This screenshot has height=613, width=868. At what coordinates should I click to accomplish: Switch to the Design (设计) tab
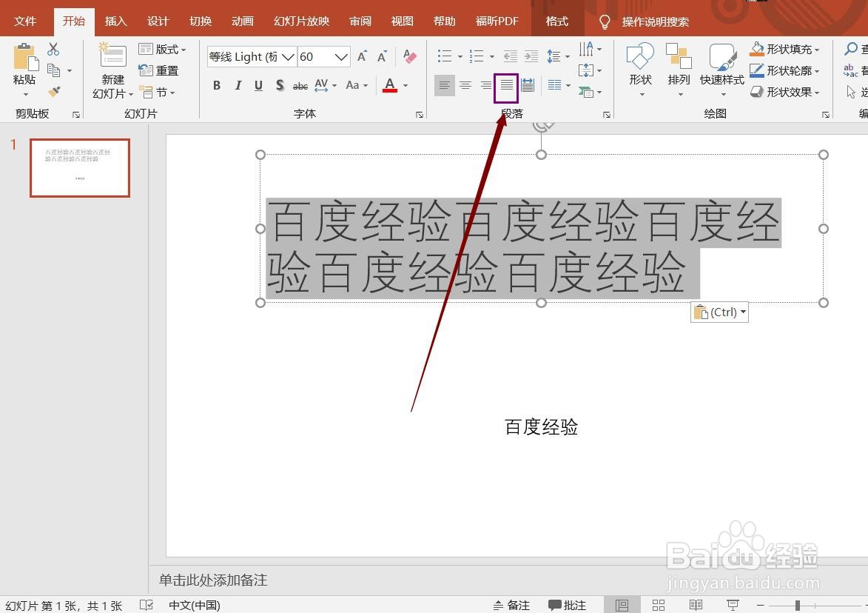click(158, 21)
